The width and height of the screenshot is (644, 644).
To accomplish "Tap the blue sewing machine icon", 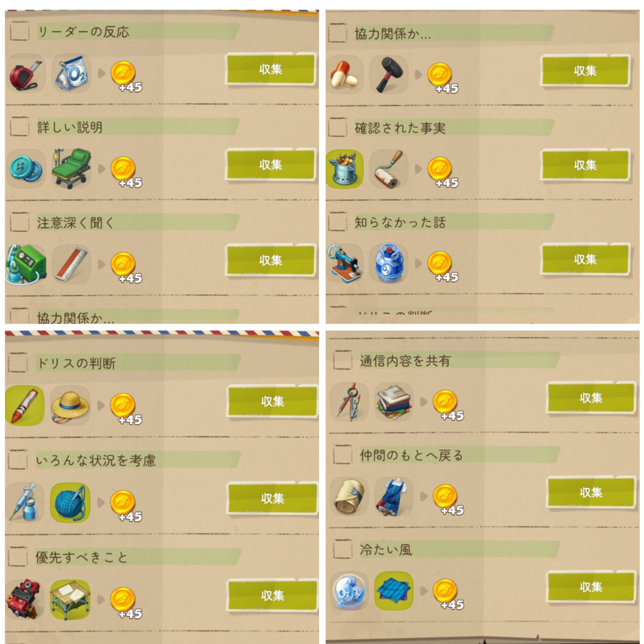I will [345, 263].
